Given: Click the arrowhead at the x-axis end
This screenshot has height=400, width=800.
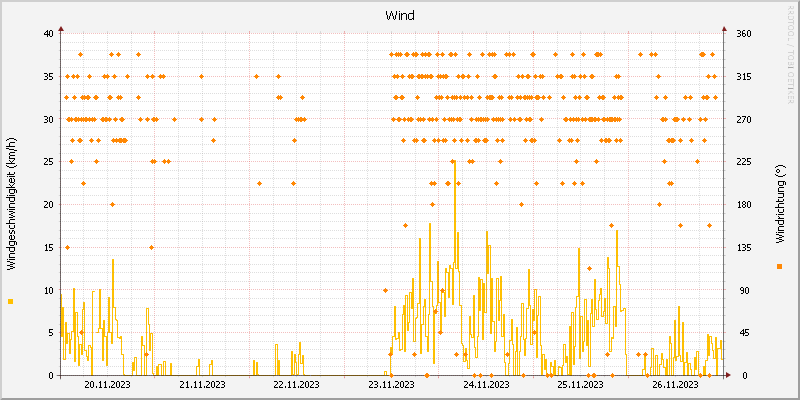Looking at the screenshot, I should (728, 376).
